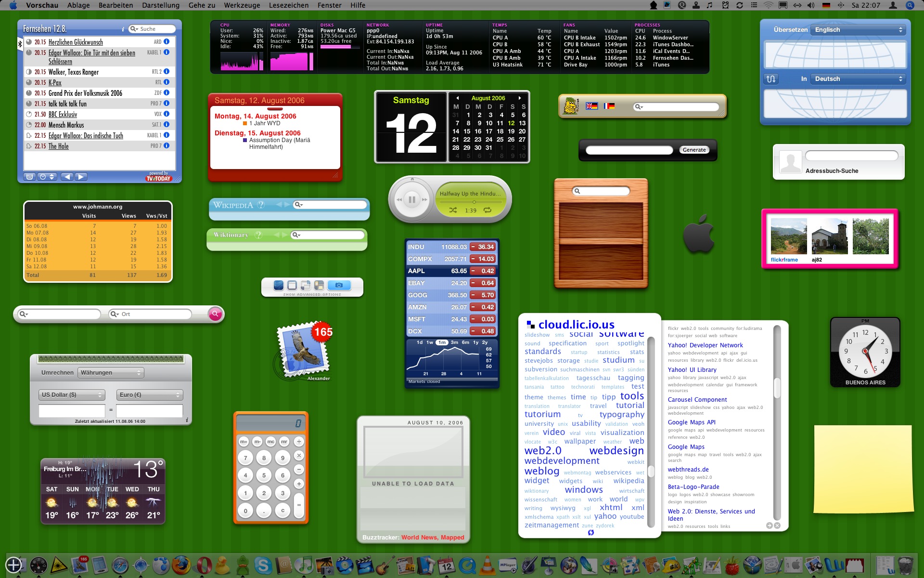Select 1y range in stocks chart
The width and height of the screenshot is (924, 578).
[x=476, y=342]
